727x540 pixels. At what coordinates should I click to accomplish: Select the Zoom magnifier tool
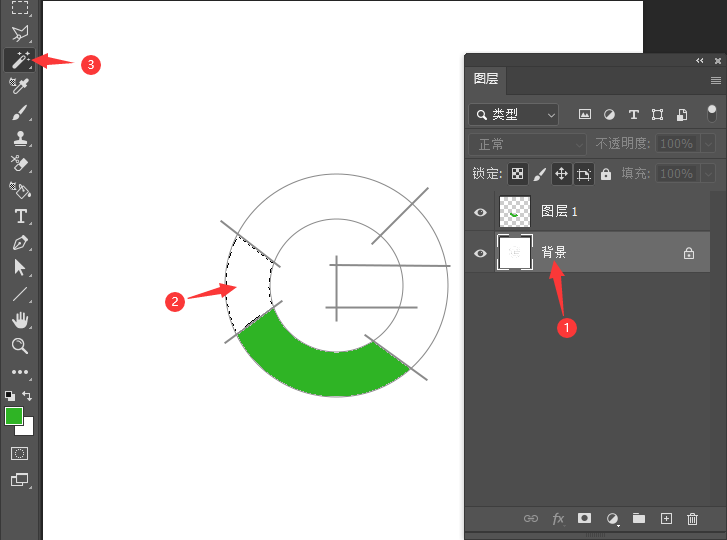[x=19, y=346]
